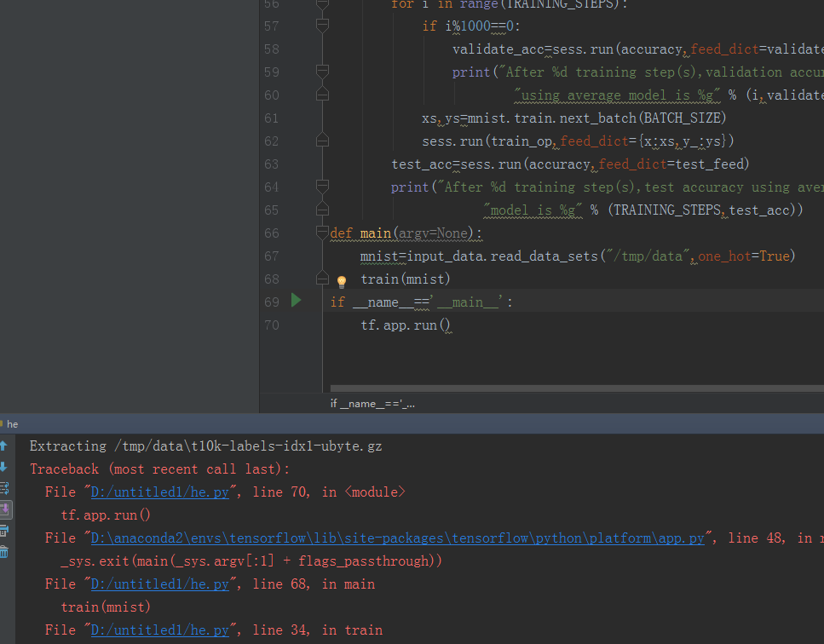The width and height of the screenshot is (824, 644).
Task: Click gutter line number 61
Action: [272, 118]
